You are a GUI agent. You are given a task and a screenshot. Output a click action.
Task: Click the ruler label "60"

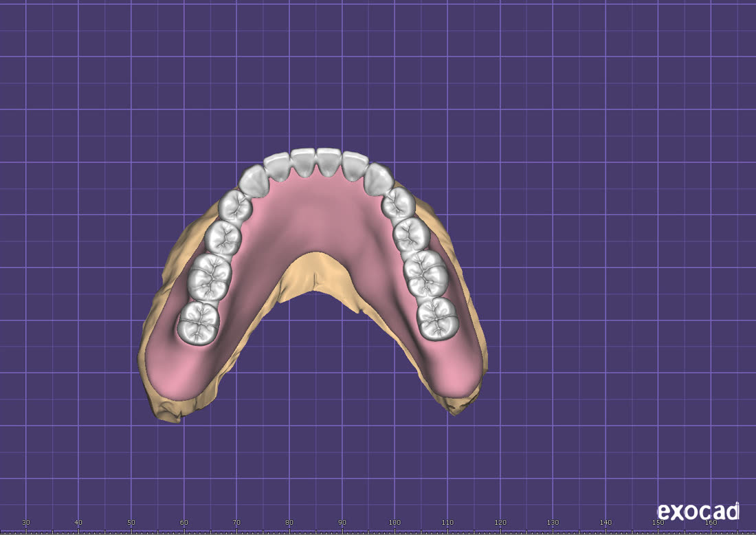[184, 523]
